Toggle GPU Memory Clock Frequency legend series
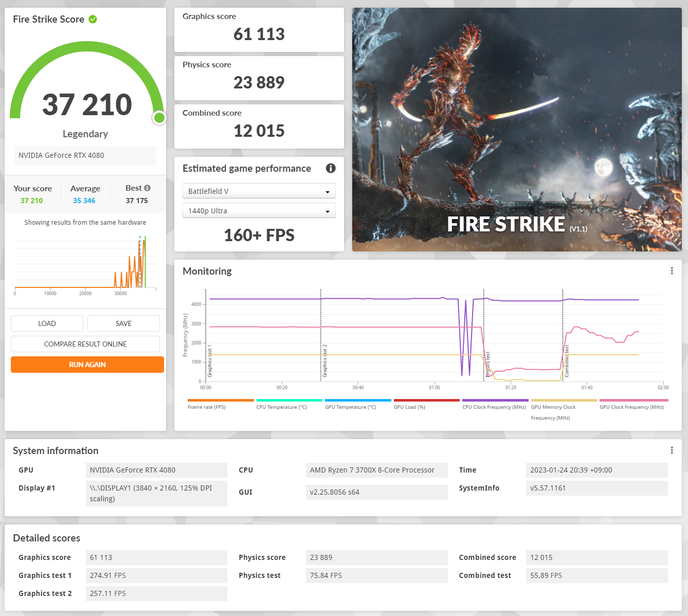The height and width of the screenshot is (616, 688). coord(564,410)
